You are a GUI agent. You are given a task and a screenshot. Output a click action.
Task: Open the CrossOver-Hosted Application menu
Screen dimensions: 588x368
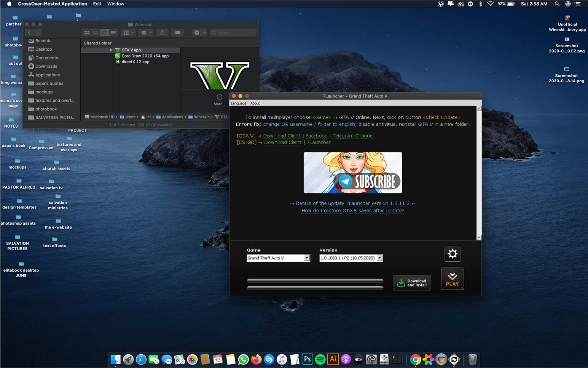pos(53,4)
